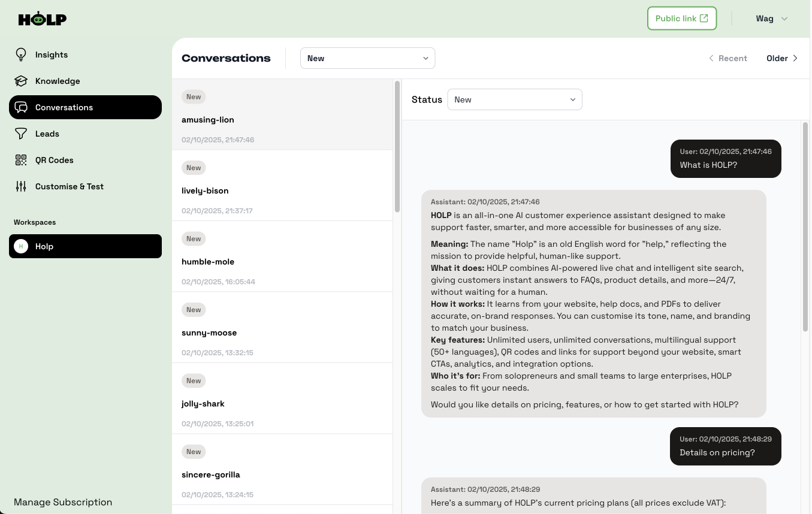Click the QR Codes icon

tap(21, 160)
